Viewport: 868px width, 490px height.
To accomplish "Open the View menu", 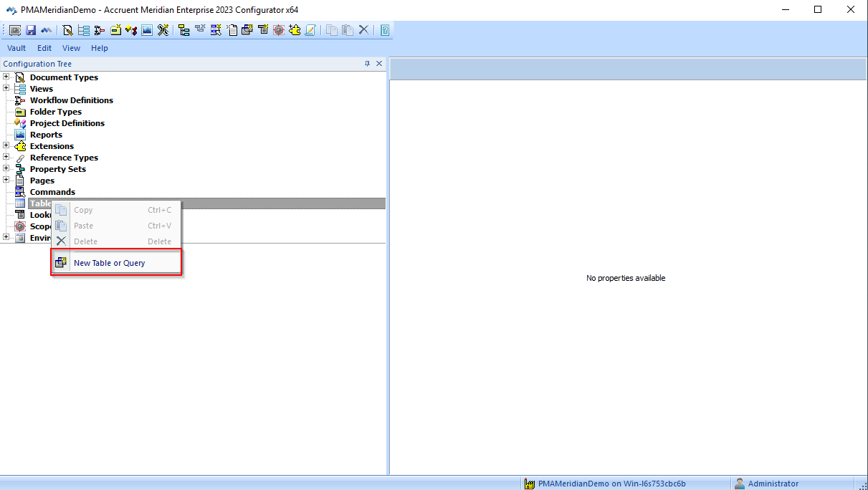I will pos(72,48).
